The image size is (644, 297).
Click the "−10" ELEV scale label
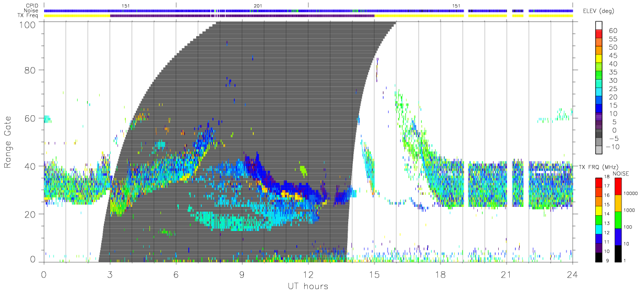pos(612,147)
